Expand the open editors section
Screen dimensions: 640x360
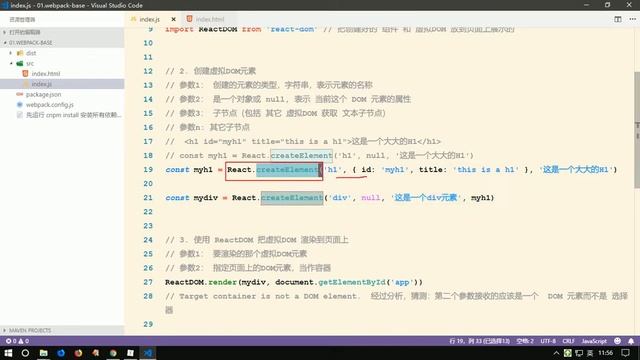click(62, 32)
